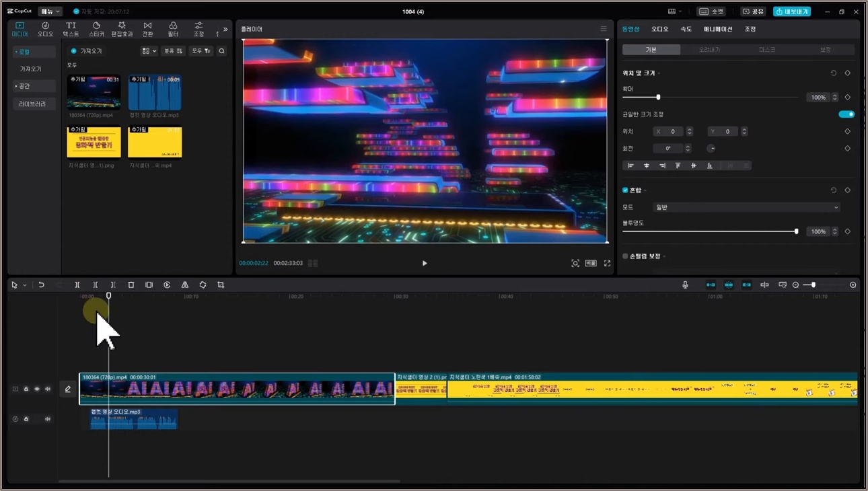Viewport: 868px width, 491px height.
Task: Switch to the 오디오 tab in properties panel
Action: (659, 30)
